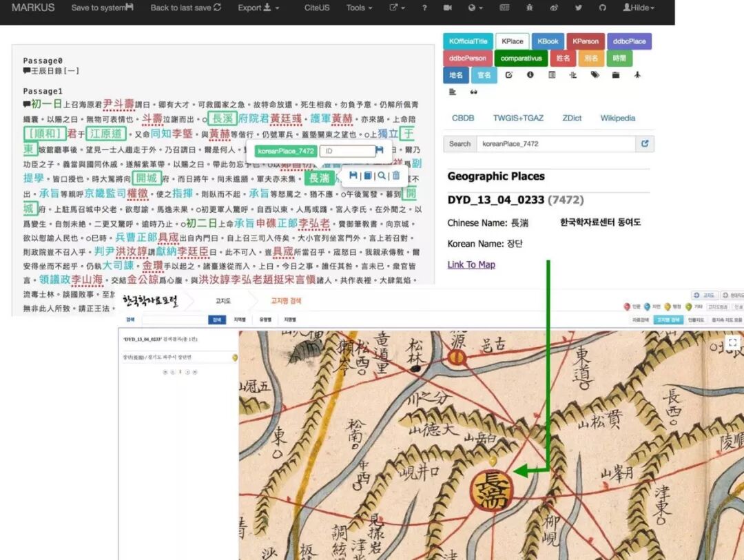Click the edit pencil icon in tag toolbar
The image size is (744, 560).
click(x=509, y=75)
